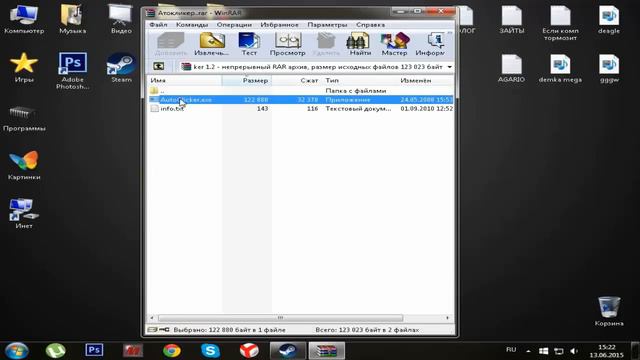Open the demka mega audio file
This screenshot has height=360, width=640.
(x=560, y=69)
